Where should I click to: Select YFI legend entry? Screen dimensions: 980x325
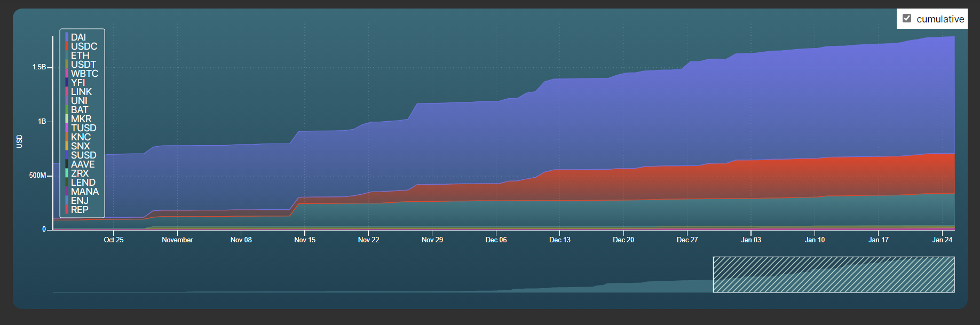point(78,83)
